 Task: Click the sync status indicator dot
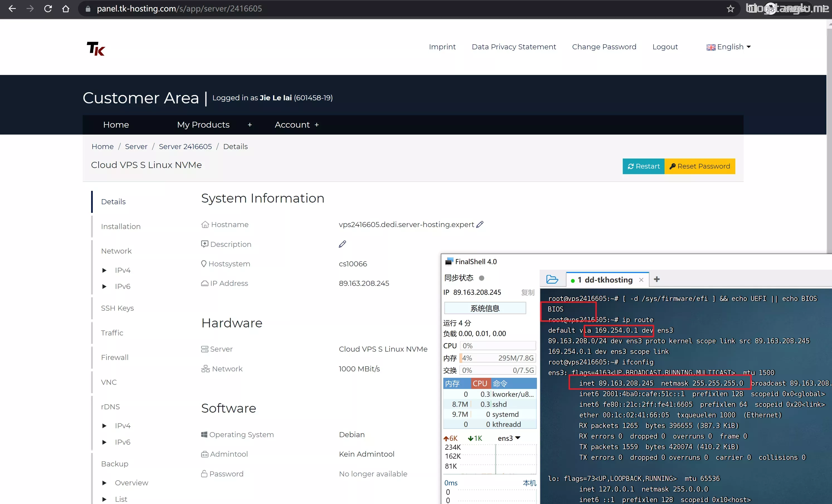(482, 278)
